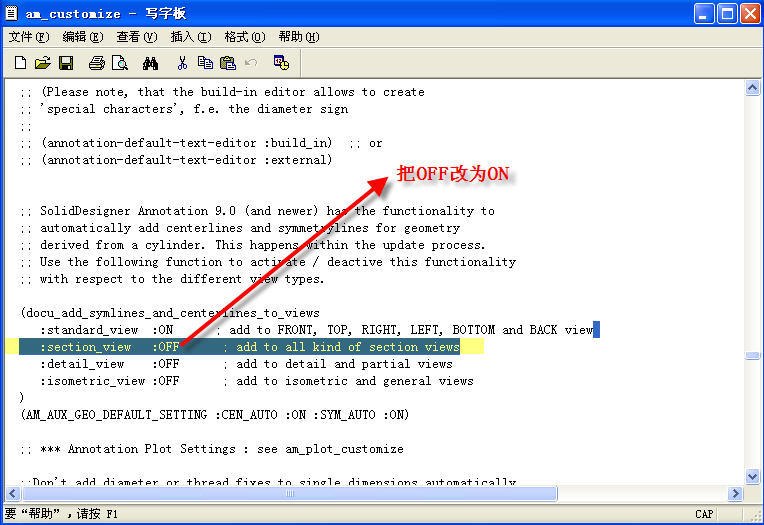764x525 pixels.
Task: Maximize the am_customize WordPad window
Action: point(727,13)
